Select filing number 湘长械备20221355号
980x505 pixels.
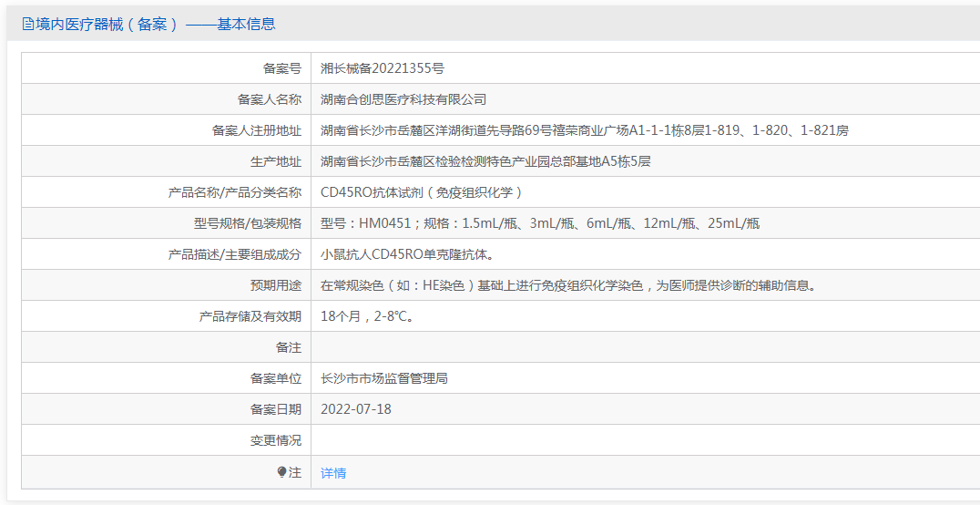click(x=383, y=69)
